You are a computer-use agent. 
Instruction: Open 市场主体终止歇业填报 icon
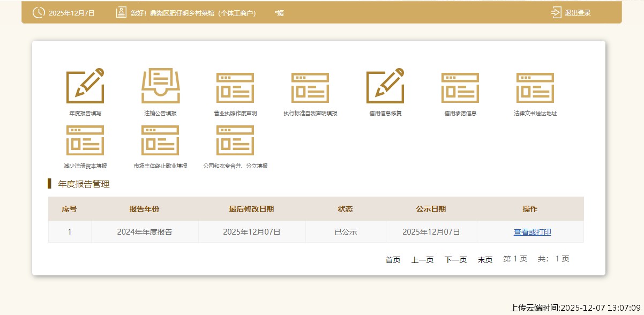(x=160, y=140)
